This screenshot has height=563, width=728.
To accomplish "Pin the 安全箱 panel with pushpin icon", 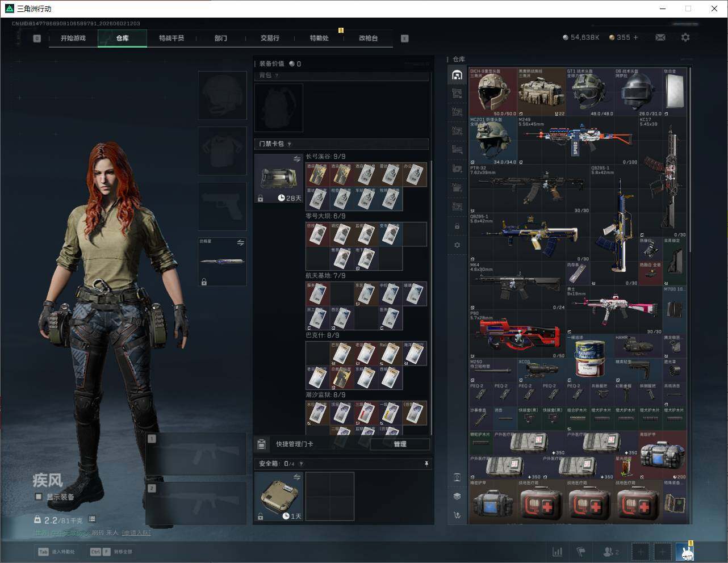I will [426, 464].
